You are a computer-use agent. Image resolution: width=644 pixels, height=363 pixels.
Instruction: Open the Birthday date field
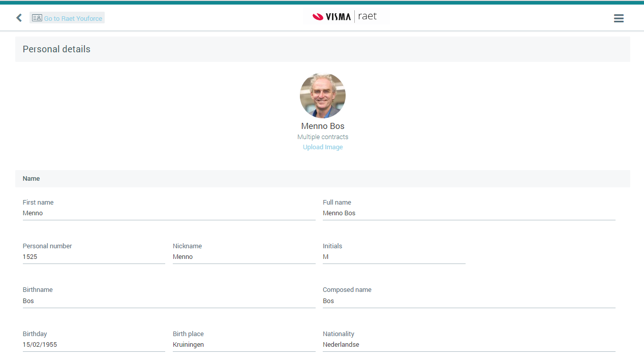[x=94, y=345]
